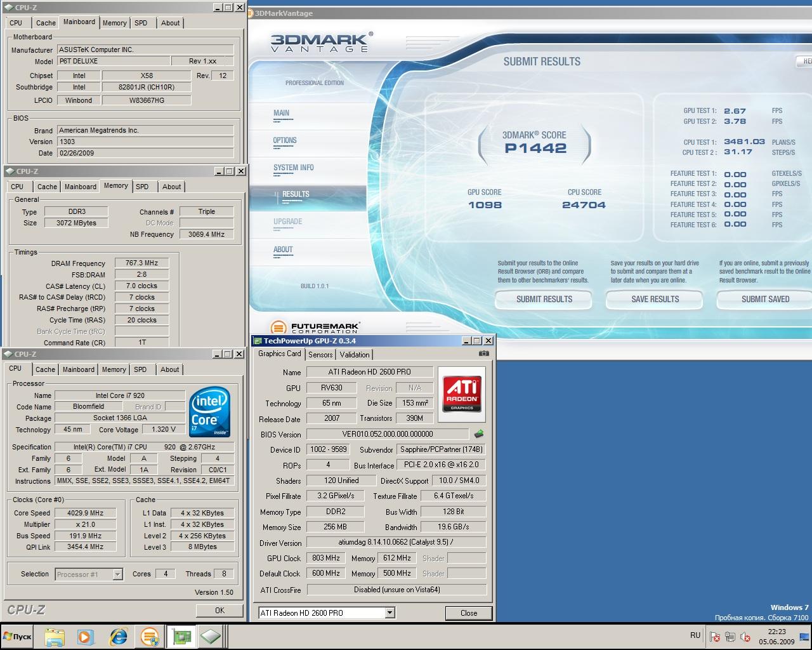
Task: Click the title icon of the Mainboard CPU-Z window
Action: tap(10, 8)
